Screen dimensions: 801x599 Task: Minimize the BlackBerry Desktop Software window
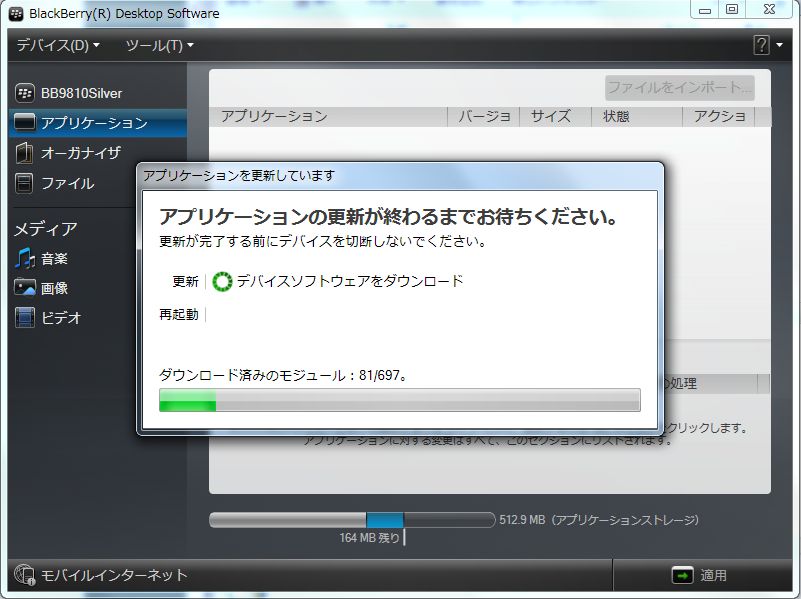[705, 10]
